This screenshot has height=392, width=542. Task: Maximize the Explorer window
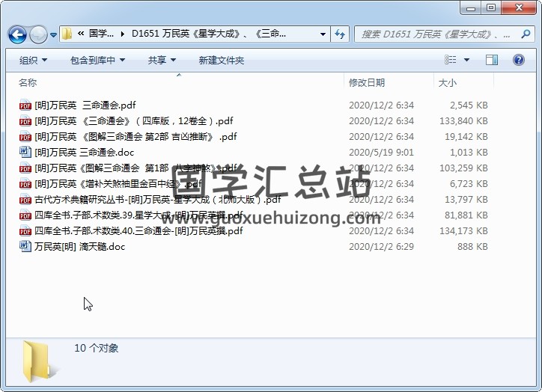click(490, 8)
